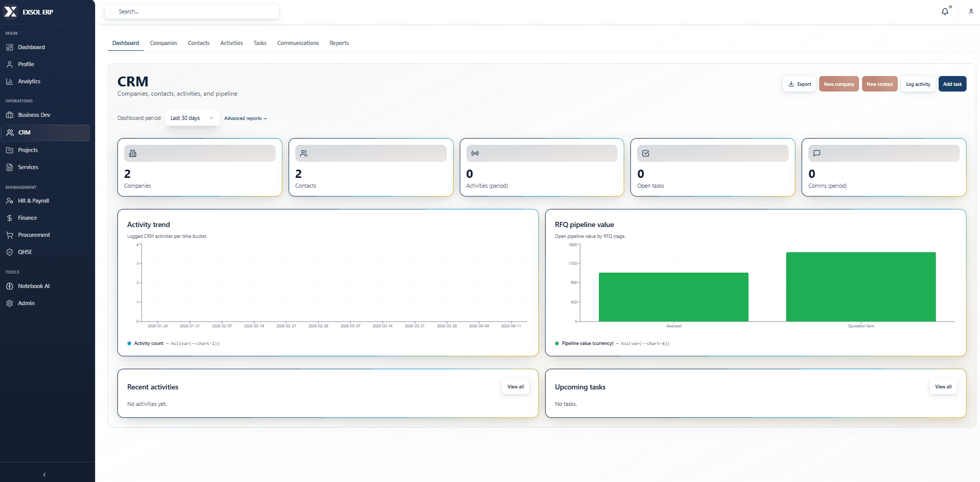Image resolution: width=980 pixels, height=482 pixels.
Task: Click the Profile person icon in sidebar
Action: pos(9,64)
